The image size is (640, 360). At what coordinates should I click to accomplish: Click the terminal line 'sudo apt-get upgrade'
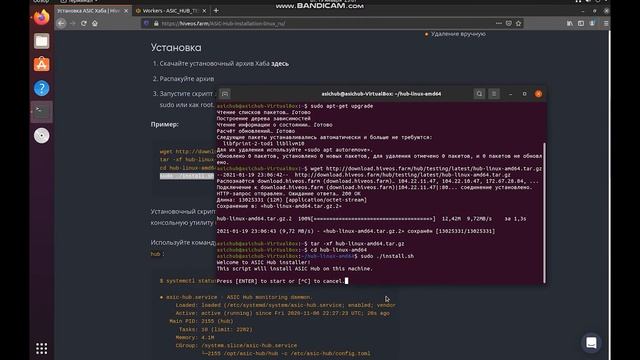click(x=342, y=106)
